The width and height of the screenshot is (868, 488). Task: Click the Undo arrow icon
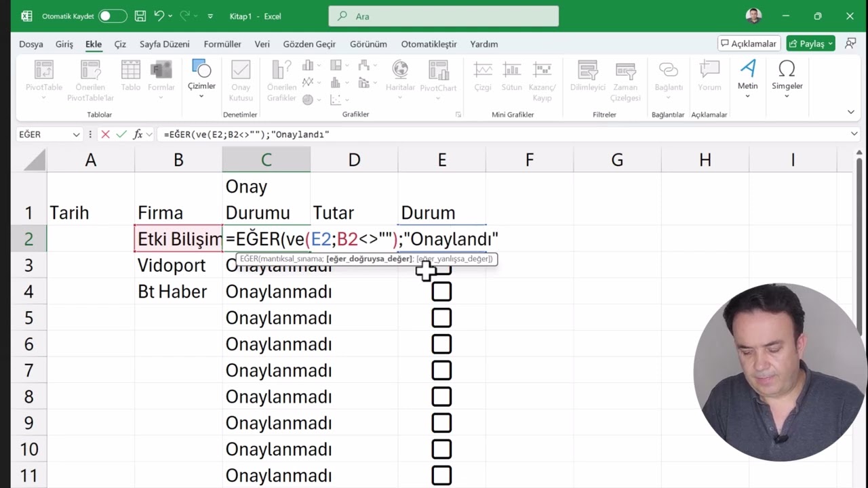point(159,16)
